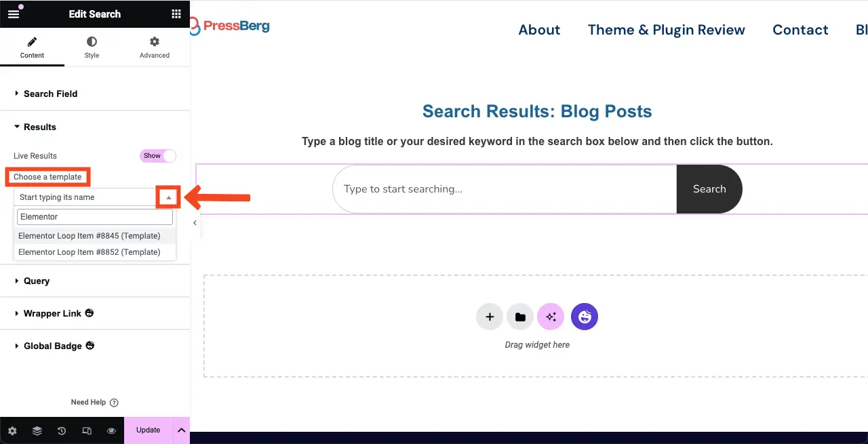Switch to Responsive mode icon
This screenshot has height=444, width=868.
[x=87, y=430]
